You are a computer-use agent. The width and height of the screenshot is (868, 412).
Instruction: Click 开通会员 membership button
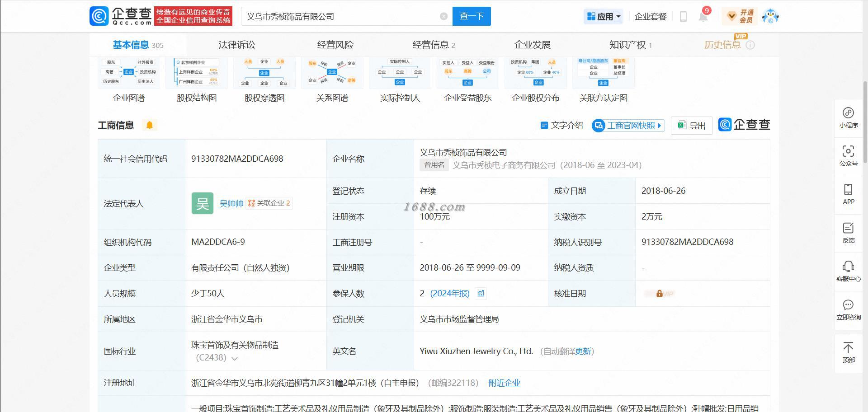click(x=740, y=16)
